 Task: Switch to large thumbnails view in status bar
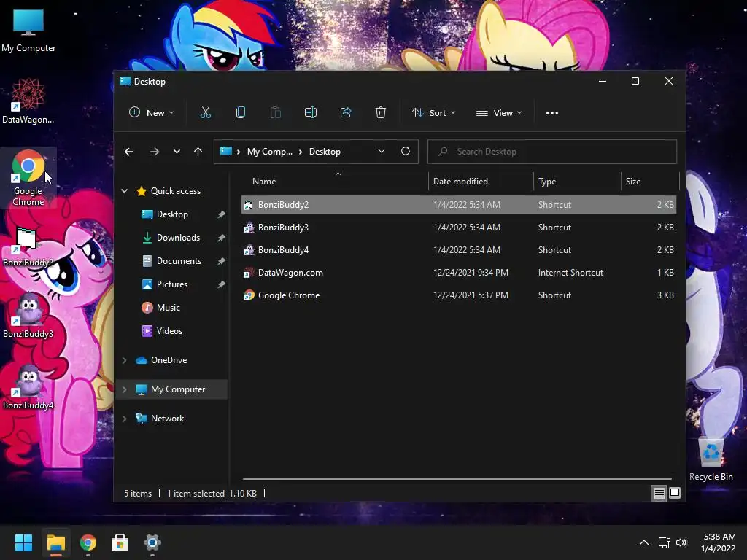675,494
